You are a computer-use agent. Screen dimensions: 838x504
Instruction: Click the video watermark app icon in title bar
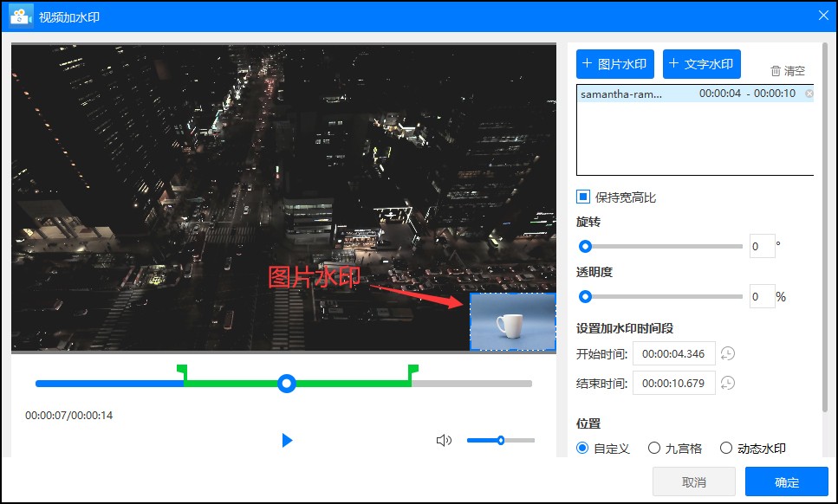21,16
